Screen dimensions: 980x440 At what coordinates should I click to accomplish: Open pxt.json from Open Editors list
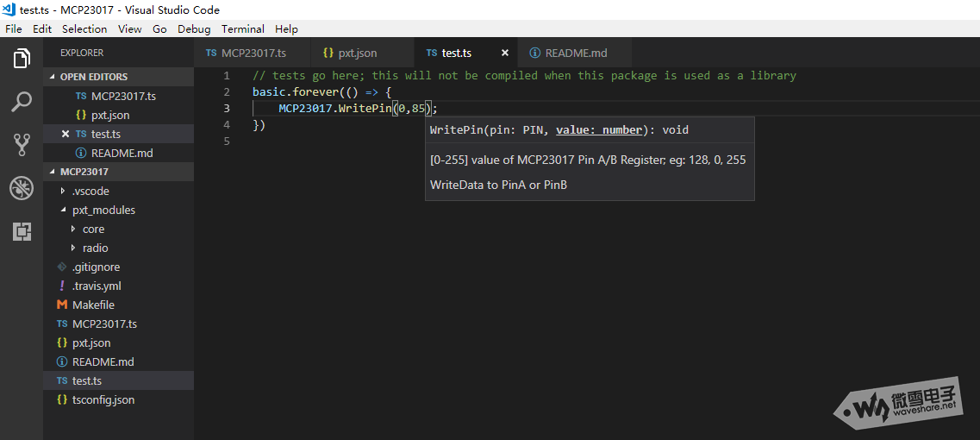coord(119,115)
